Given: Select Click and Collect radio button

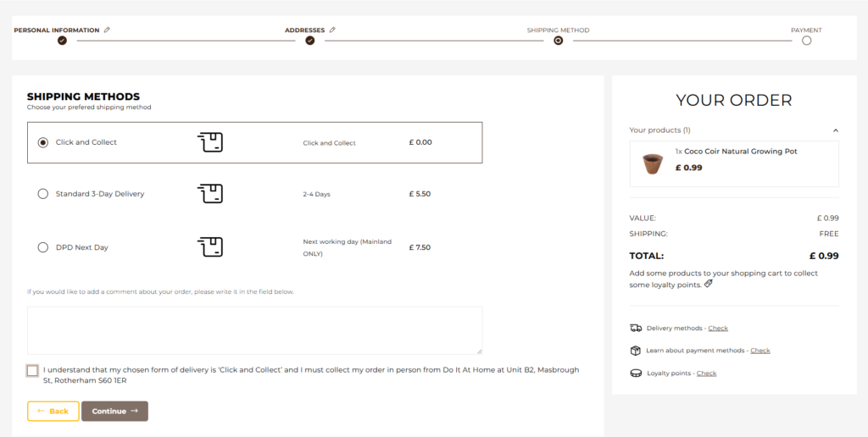Looking at the screenshot, I should [42, 142].
